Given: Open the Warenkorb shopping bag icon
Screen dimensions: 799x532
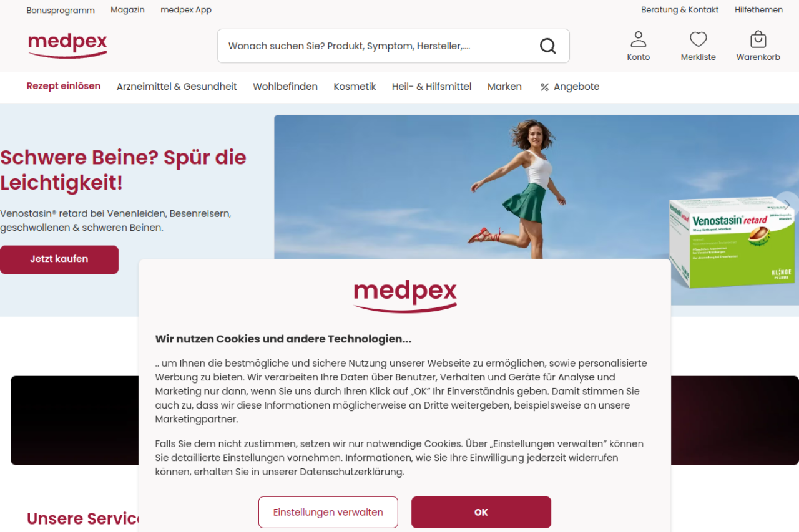Looking at the screenshot, I should click(758, 40).
